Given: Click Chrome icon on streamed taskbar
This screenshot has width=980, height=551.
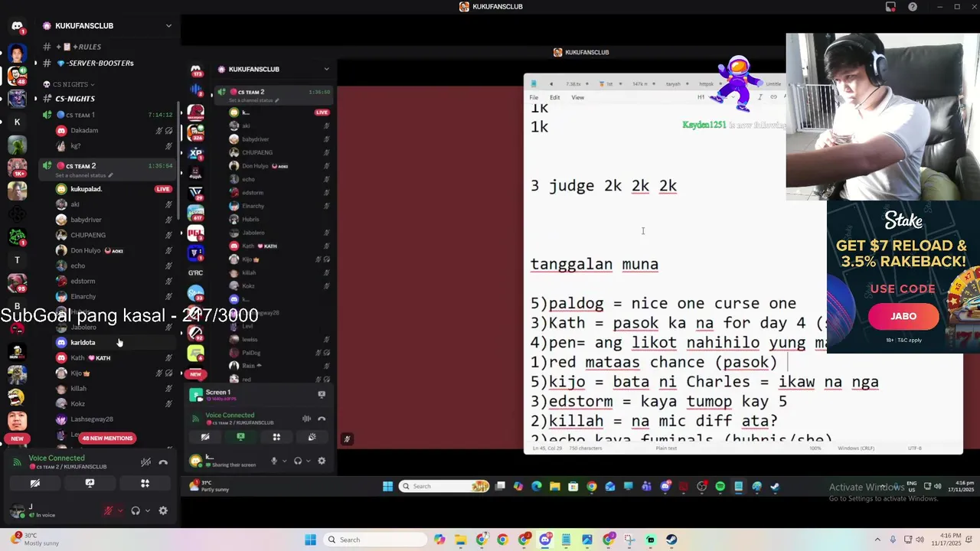Looking at the screenshot, I should 592,486.
